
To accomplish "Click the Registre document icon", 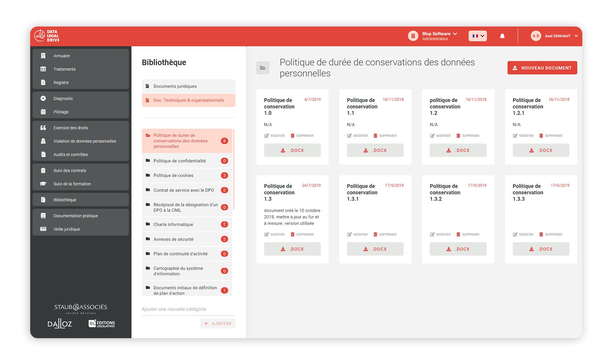I will click(43, 82).
